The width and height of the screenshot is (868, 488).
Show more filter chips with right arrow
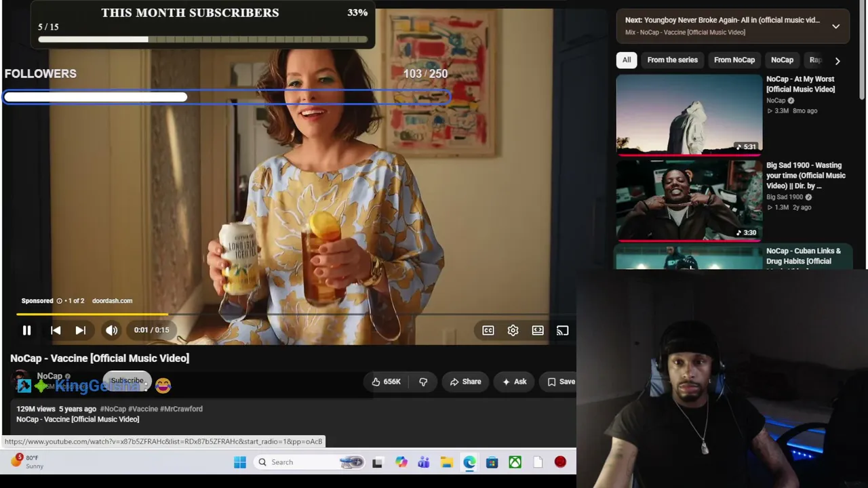(837, 60)
